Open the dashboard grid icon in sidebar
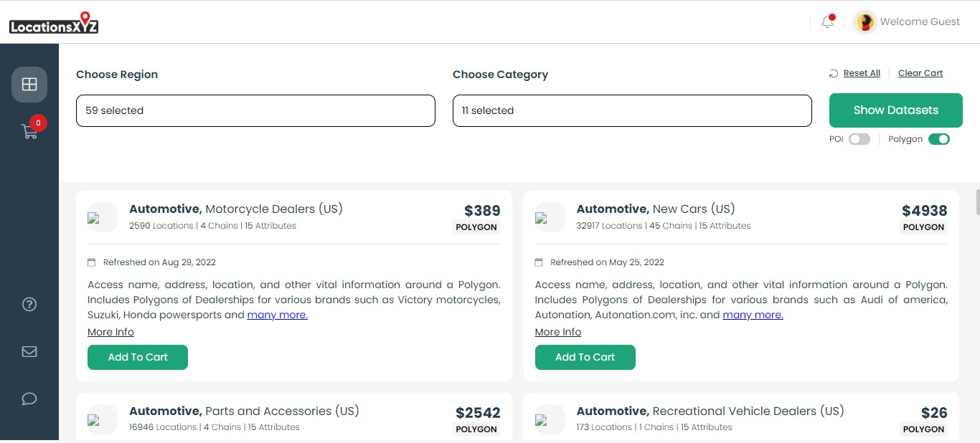Viewport: 980px width, 443px height. pyautogui.click(x=29, y=85)
